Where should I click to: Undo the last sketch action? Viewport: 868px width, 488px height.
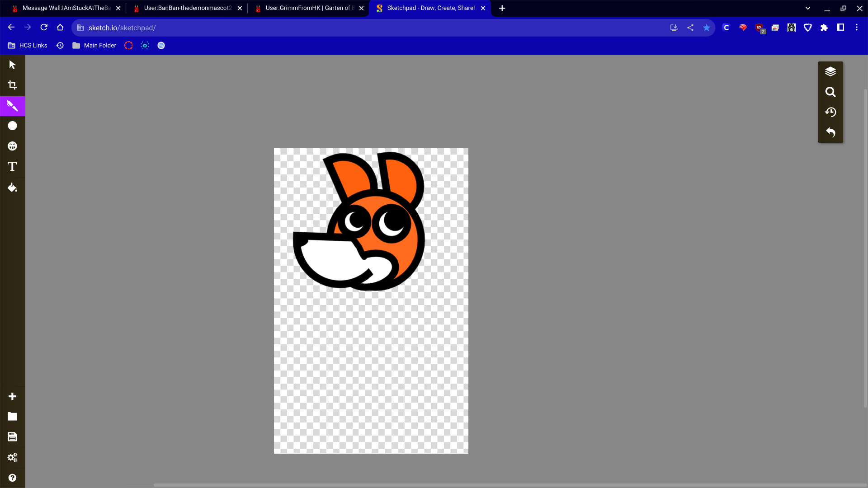[x=830, y=132]
